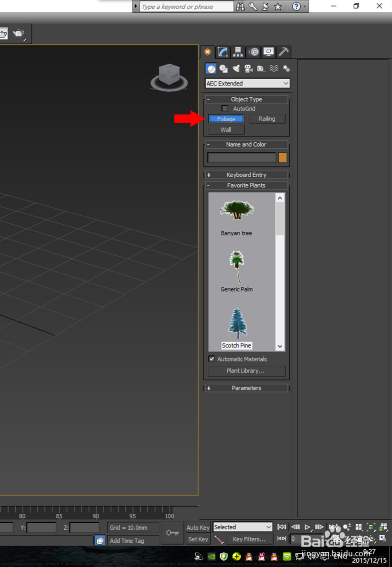Screen dimensions: 392x567
Task: Click the Y coordinate input field
Action: [x=41, y=528]
